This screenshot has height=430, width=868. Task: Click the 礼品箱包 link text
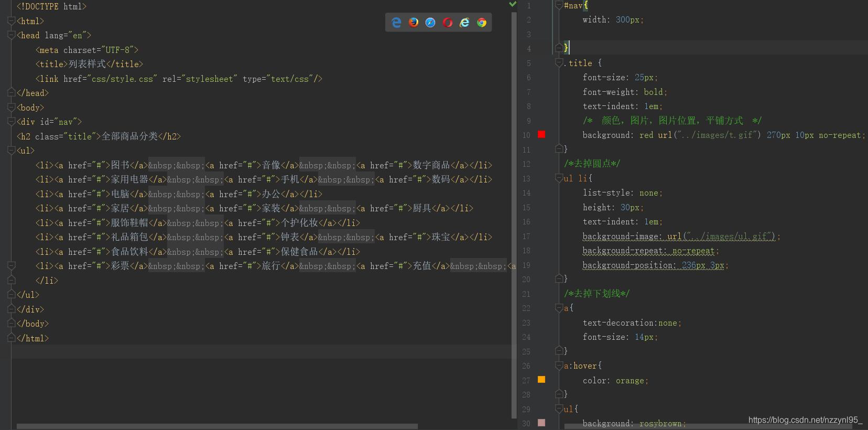click(x=129, y=237)
